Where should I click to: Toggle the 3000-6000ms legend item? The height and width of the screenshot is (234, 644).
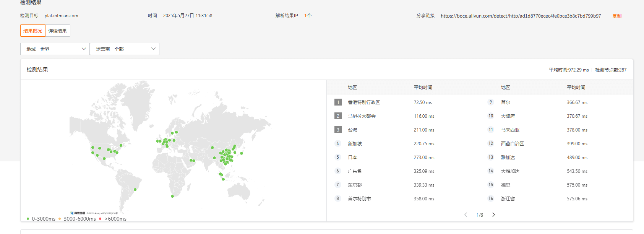coord(77,219)
